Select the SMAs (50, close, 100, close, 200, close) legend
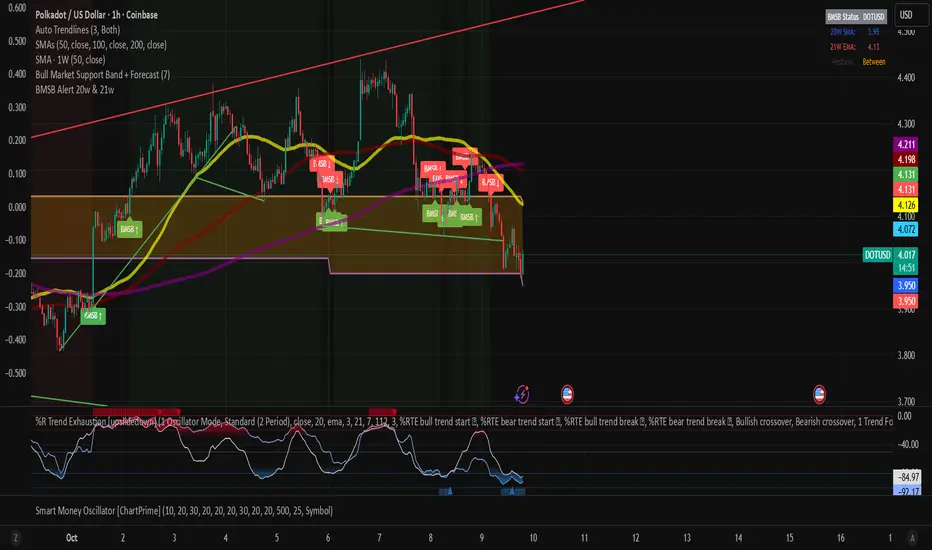Image resolution: width=932 pixels, height=550 pixels. click(101, 45)
